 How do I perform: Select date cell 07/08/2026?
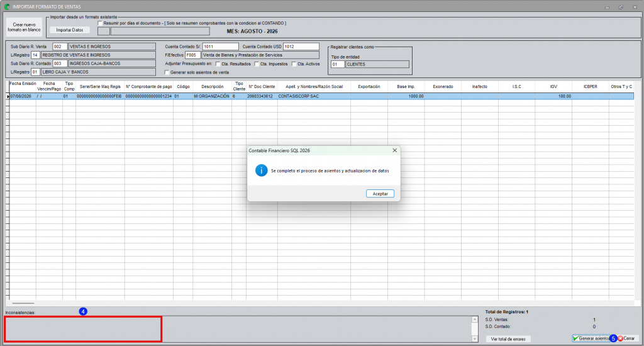tap(23, 96)
